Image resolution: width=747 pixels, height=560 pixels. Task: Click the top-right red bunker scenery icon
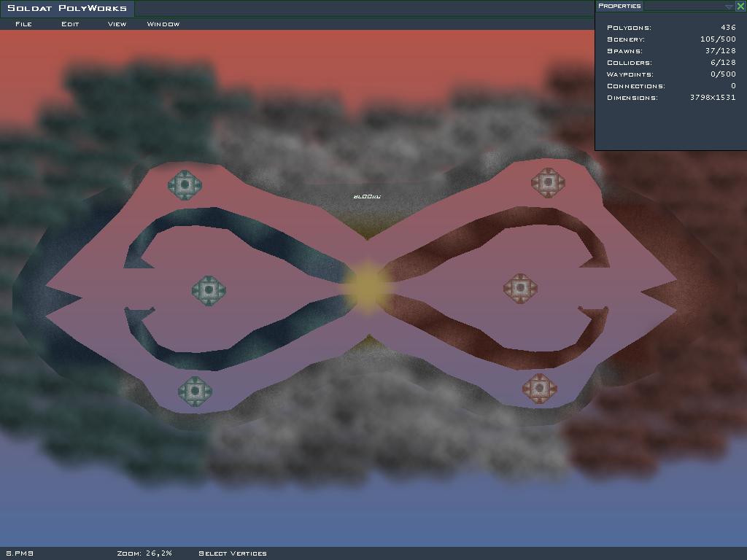point(547,182)
